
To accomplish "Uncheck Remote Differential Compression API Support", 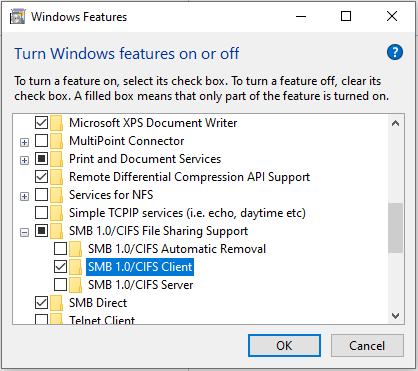I will click(41, 177).
